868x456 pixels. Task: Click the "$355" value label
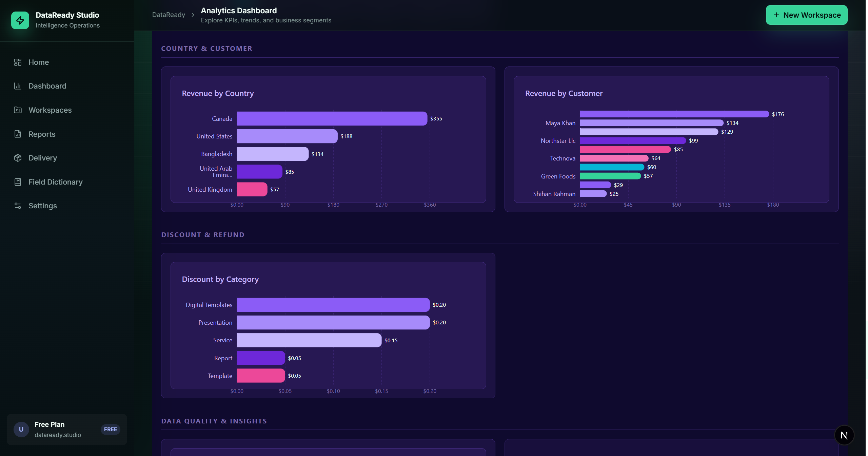pyautogui.click(x=436, y=118)
